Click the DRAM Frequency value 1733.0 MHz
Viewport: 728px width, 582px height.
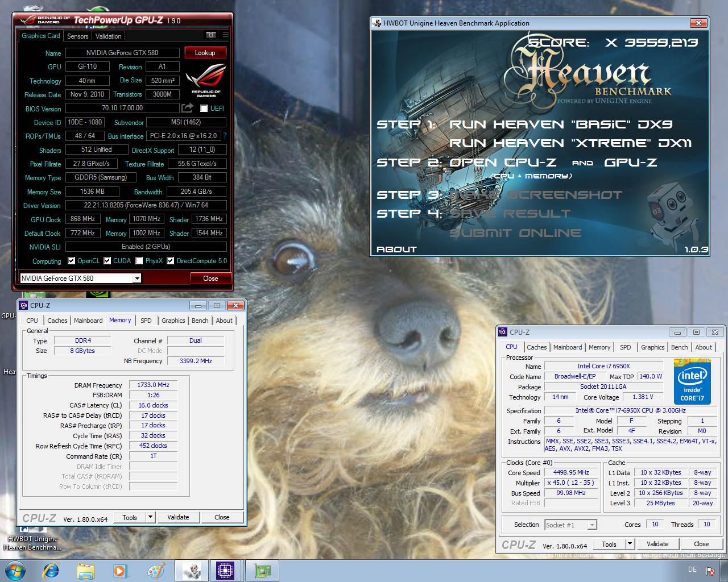point(154,385)
